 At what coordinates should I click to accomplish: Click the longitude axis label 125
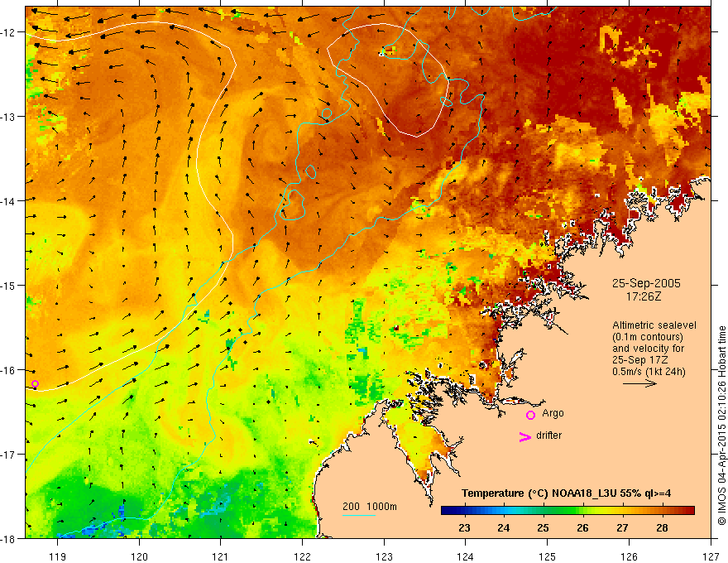pos(548,556)
